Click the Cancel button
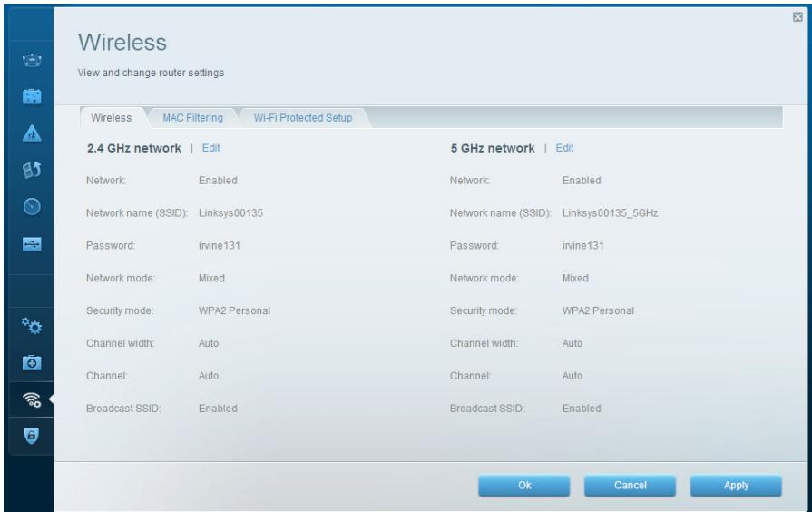Screen dimensions: 812x512 coord(631,486)
